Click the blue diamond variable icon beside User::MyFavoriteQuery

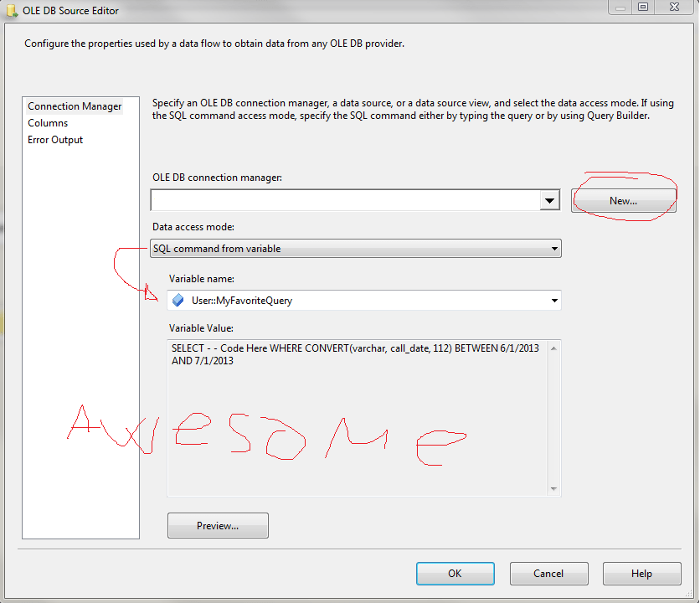coord(178,300)
